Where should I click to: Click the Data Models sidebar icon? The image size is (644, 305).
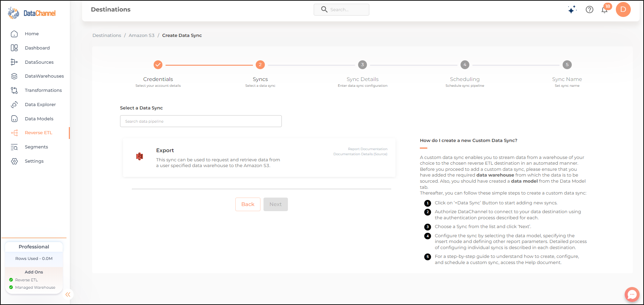pos(14,119)
